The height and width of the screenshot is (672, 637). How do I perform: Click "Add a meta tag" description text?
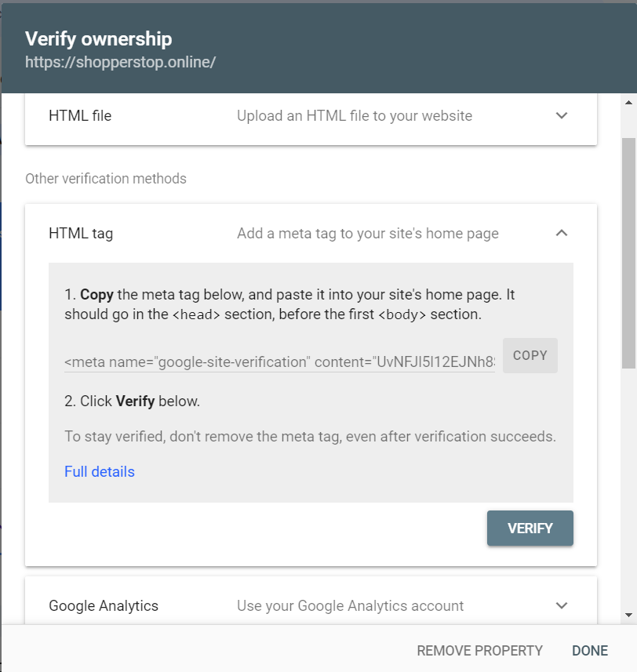pyautogui.click(x=368, y=233)
